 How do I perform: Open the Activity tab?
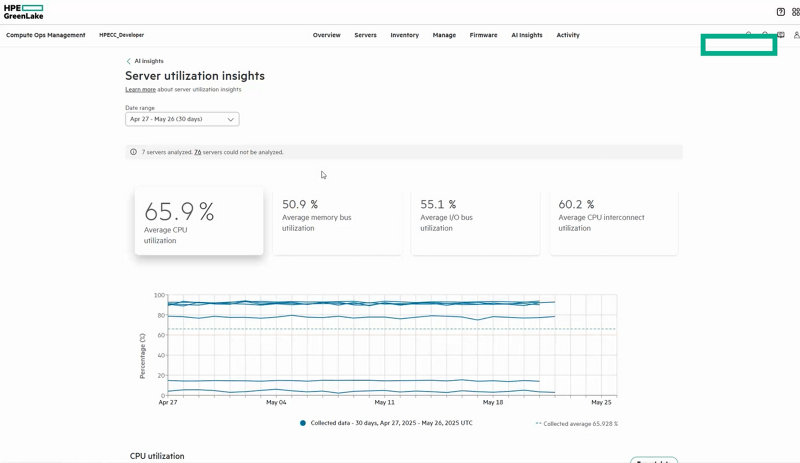568,35
